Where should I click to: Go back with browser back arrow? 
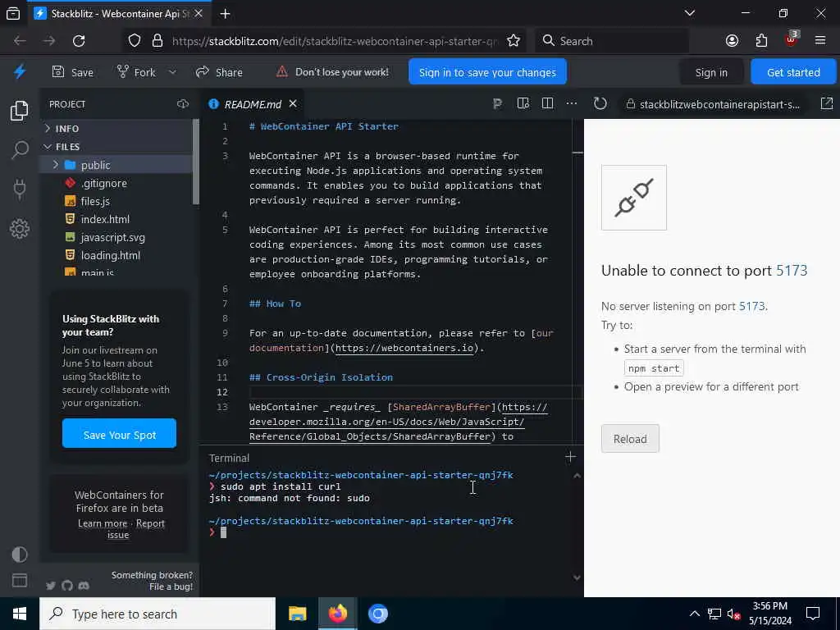click(x=20, y=41)
